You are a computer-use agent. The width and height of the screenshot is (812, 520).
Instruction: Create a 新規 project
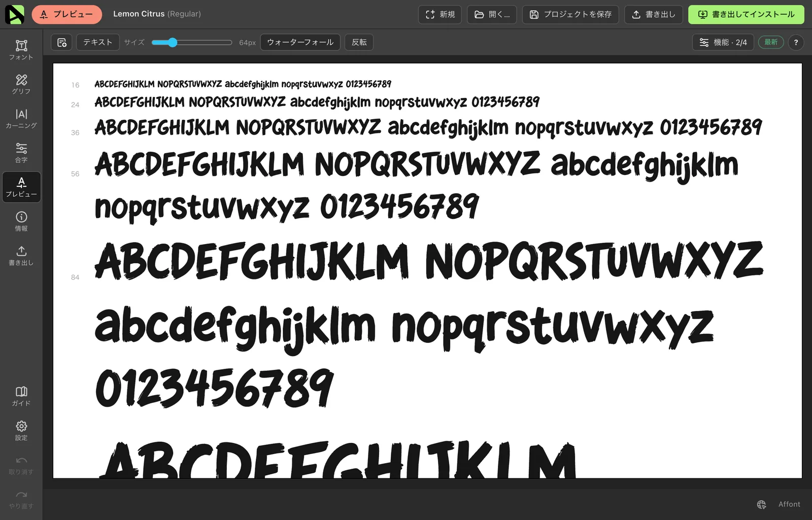pyautogui.click(x=440, y=14)
